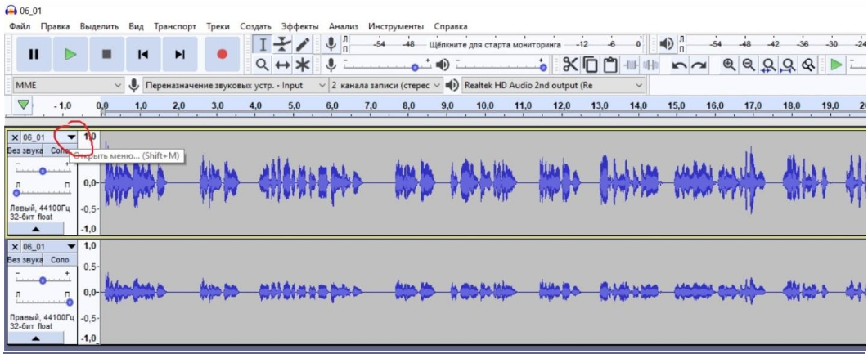Viewport: 868px width, 354px height.
Task: Zoom out with the minus magnifier
Action: (x=749, y=65)
